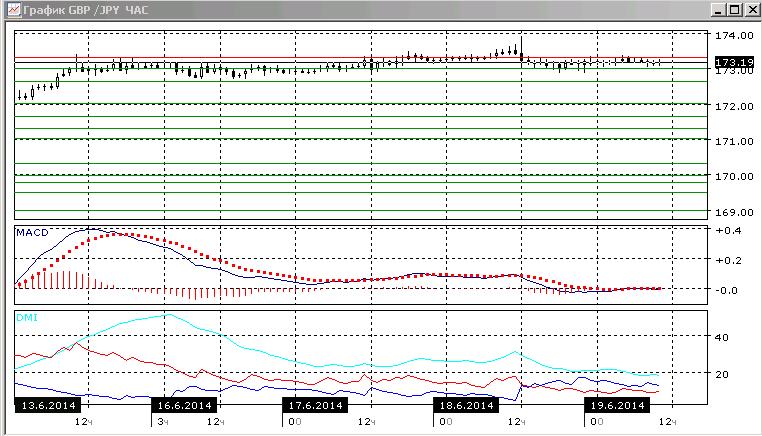
Task: Click the +0.2 MACD scale value
Action: coord(728,261)
